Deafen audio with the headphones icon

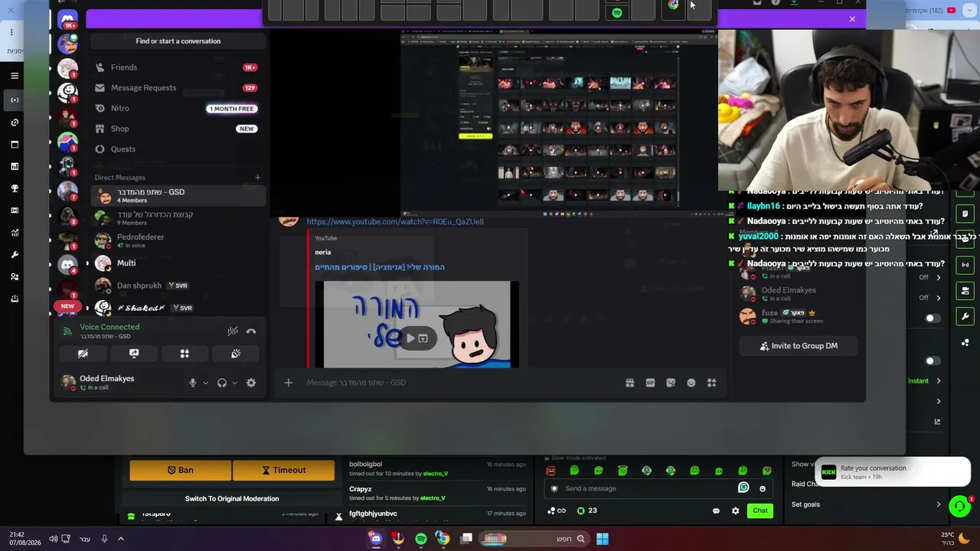[x=222, y=383]
